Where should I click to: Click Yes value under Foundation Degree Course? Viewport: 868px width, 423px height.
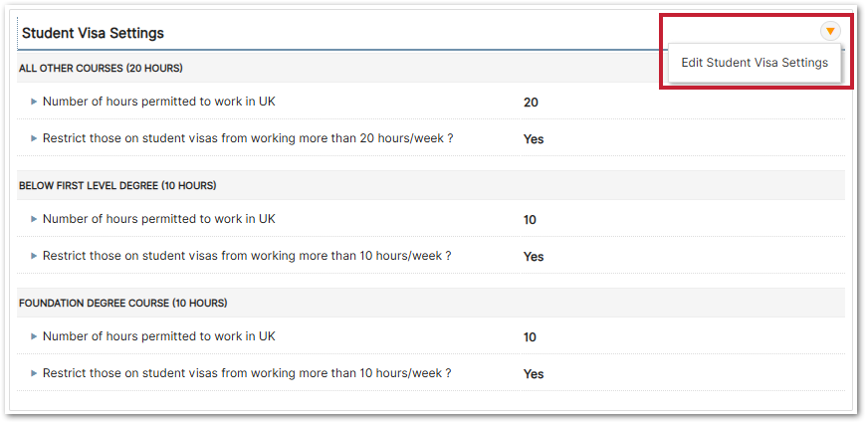534,374
